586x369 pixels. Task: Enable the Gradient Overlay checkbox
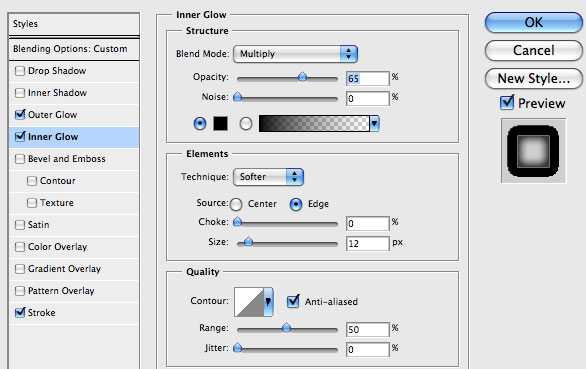(20, 269)
